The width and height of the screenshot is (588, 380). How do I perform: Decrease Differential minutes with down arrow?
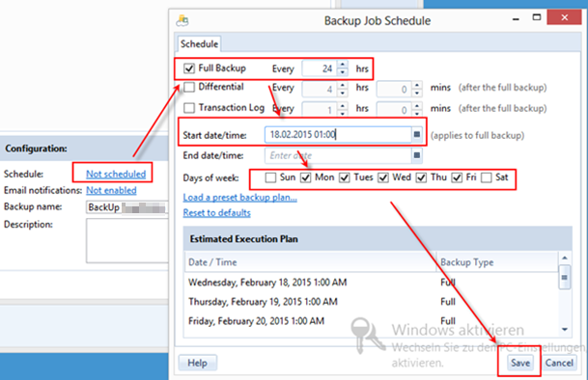(x=417, y=93)
